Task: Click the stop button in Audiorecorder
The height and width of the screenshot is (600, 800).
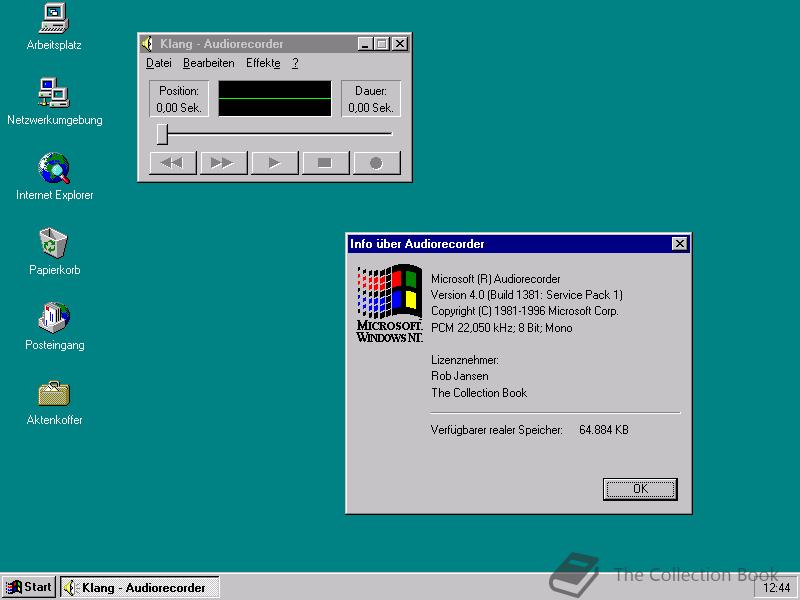Action: click(326, 163)
